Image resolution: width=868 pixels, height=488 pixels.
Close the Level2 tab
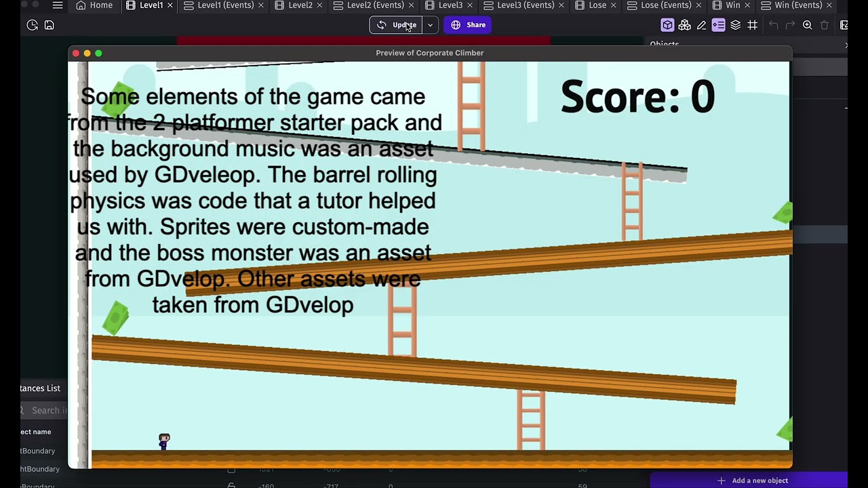[320, 5]
